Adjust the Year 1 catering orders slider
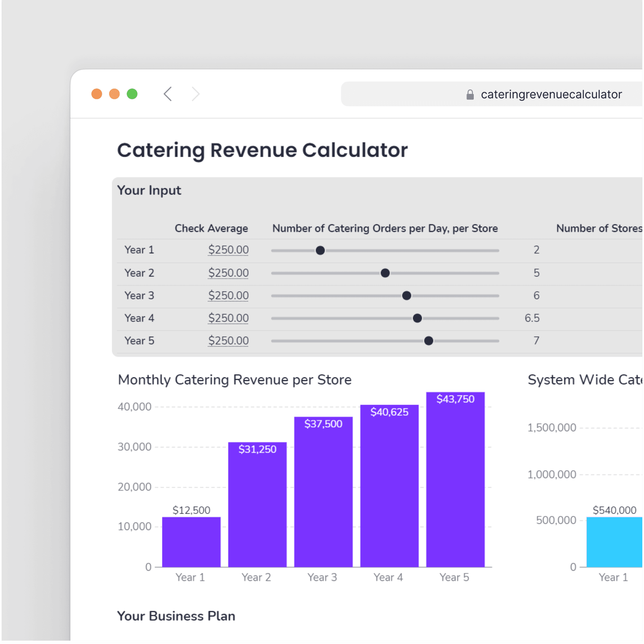This screenshot has height=644, width=644. pyautogui.click(x=321, y=251)
